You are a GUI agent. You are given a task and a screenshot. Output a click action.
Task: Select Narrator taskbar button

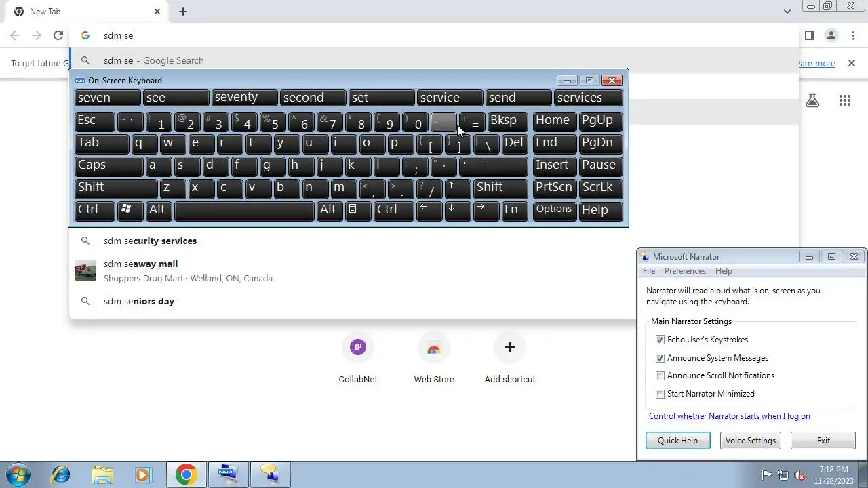pos(270,474)
